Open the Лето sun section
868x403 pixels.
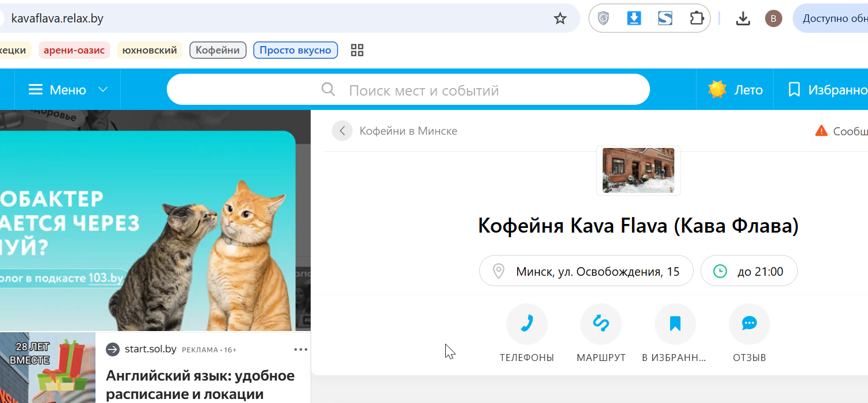(x=735, y=90)
